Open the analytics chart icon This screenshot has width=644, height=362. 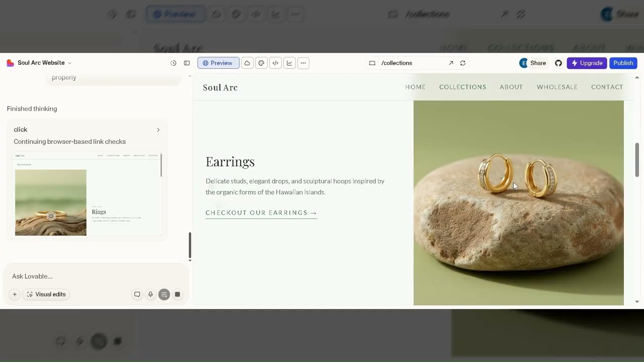pos(289,63)
